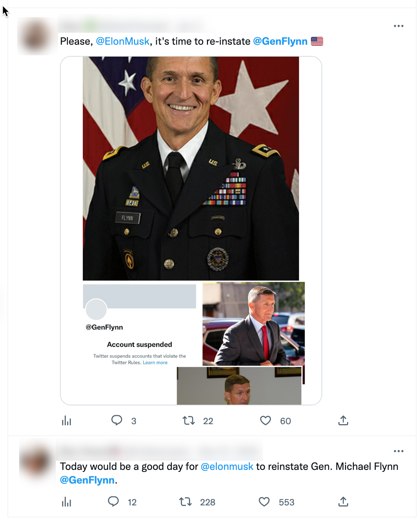Open the share icon on the second tweet

pos(343,502)
